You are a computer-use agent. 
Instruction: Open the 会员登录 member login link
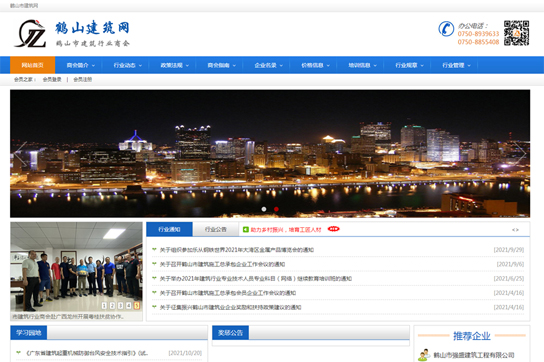click(x=52, y=79)
